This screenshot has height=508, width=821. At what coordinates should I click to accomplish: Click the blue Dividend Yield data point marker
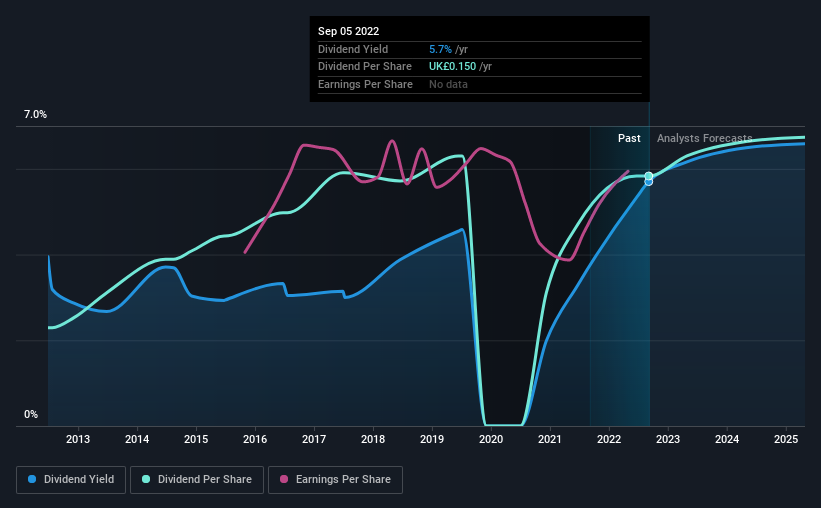[x=649, y=182]
